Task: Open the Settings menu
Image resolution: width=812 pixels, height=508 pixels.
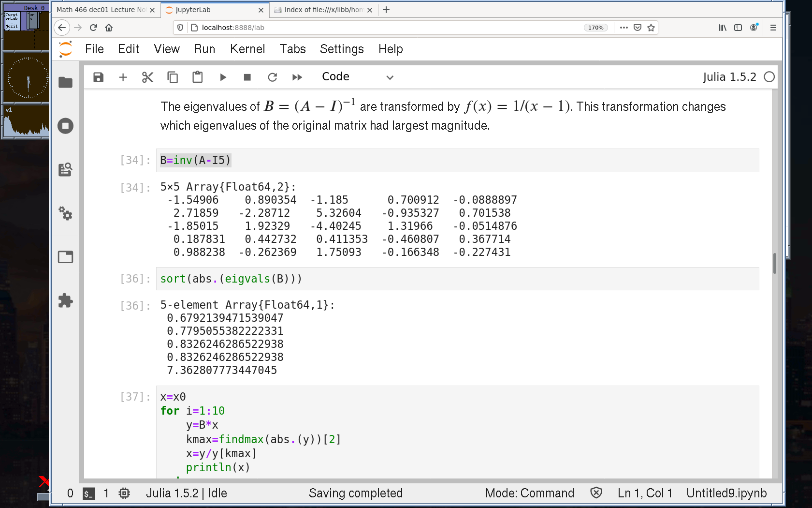Action: pos(342,49)
